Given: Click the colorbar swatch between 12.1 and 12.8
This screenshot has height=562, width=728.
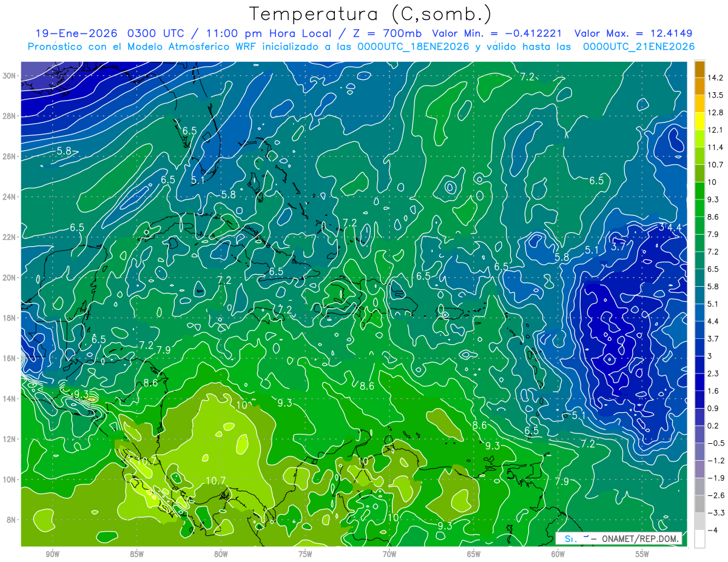Looking at the screenshot, I should [x=699, y=121].
